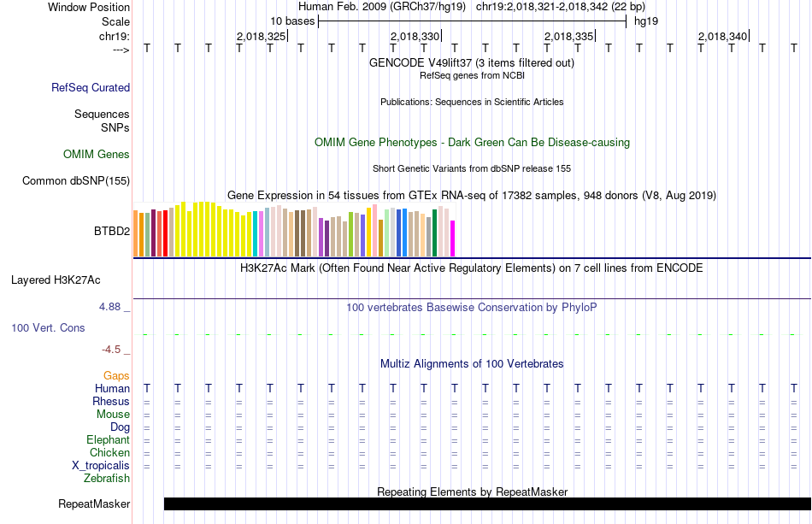Click the GENCODE V49lift37 track title
This screenshot has height=524, width=812.
click(472, 62)
